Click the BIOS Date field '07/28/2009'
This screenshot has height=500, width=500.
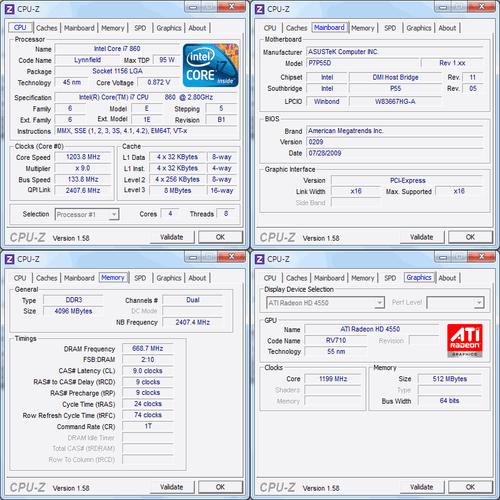point(395,153)
